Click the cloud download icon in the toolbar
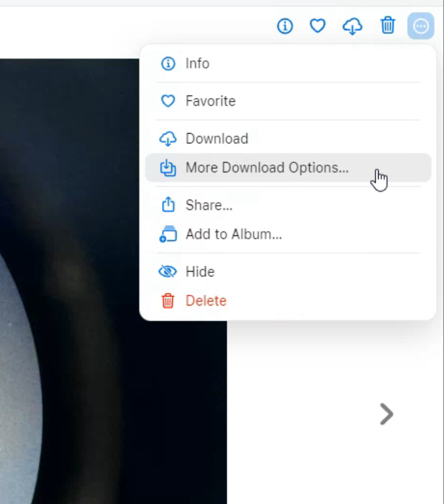 (x=352, y=26)
